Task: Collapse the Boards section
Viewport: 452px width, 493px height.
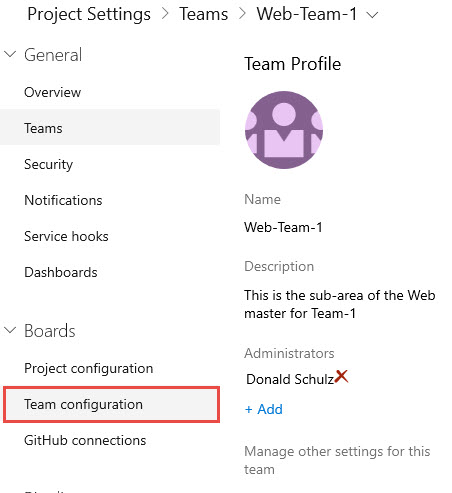Action: [x=10, y=330]
